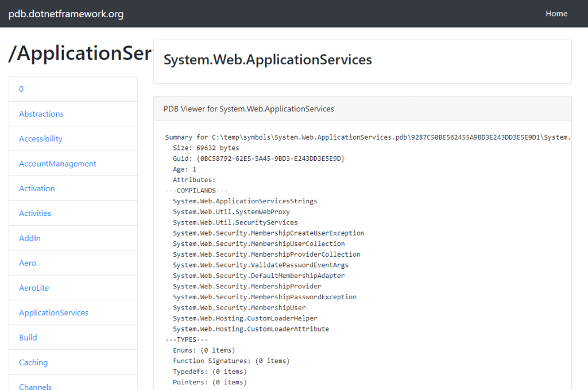Open the Accessibility category
The height and width of the screenshot is (390, 588).
[x=40, y=138]
